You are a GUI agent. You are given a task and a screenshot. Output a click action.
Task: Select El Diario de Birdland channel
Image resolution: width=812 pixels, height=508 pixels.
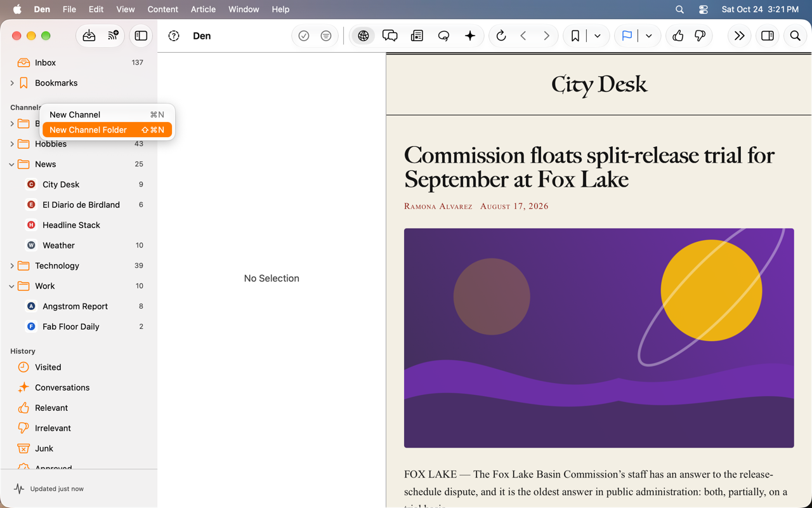[79, 204]
